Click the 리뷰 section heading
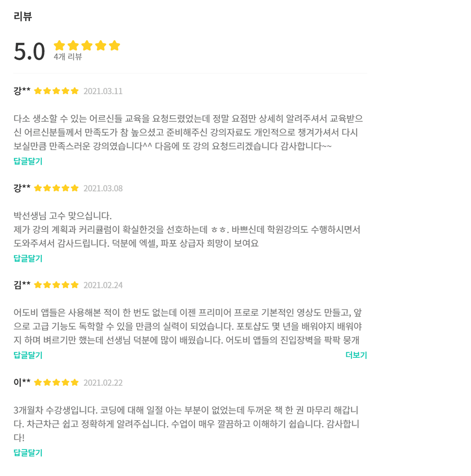 (23, 16)
